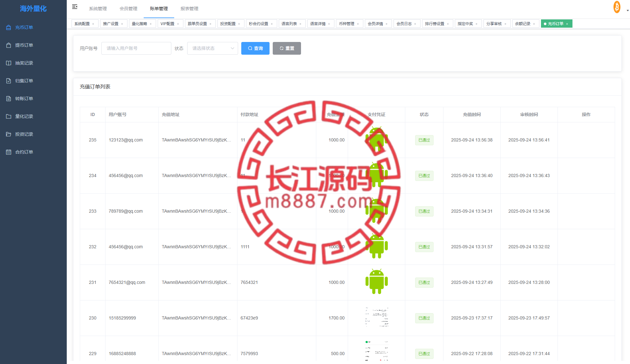
Task: Expand the dropdown arrow beside the avatar
Action: (x=627, y=10)
